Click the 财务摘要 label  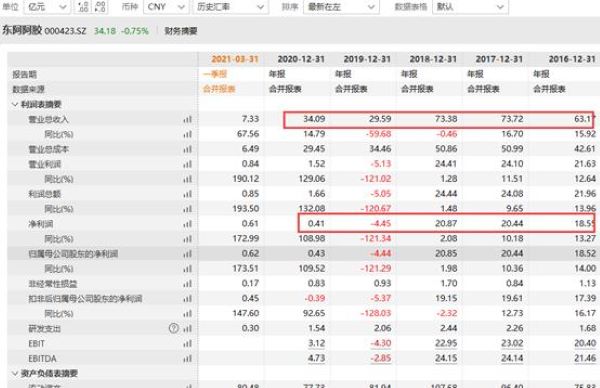[x=181, y=31]
